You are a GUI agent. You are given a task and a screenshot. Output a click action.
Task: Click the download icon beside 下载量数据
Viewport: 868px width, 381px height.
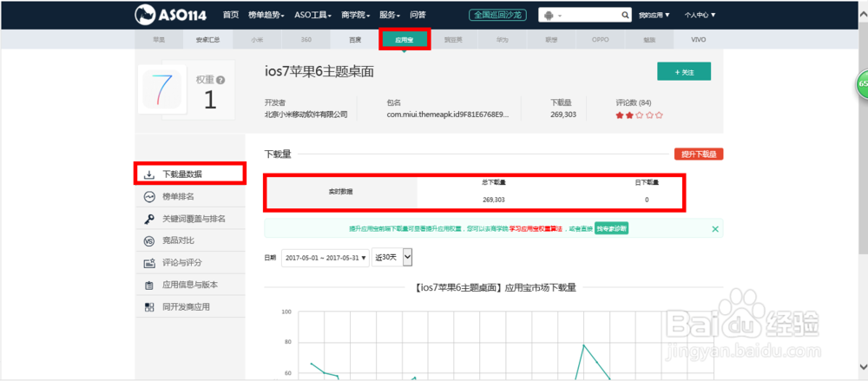point(149,174)
